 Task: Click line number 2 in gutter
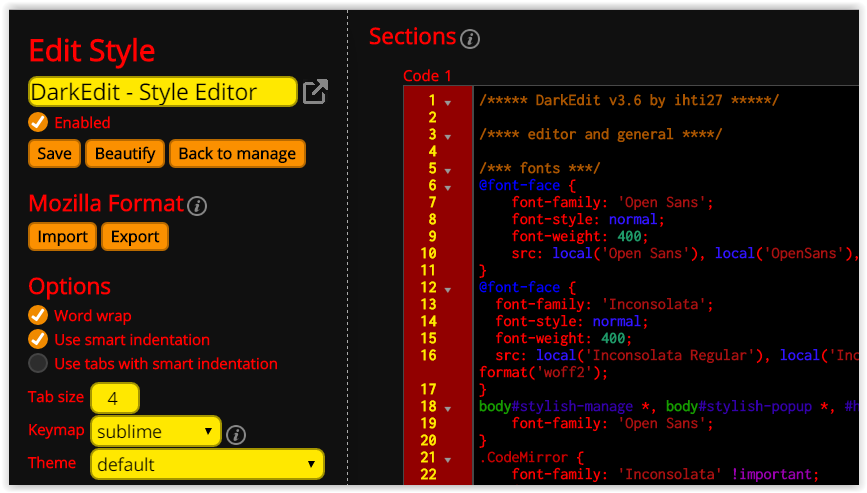click(432, 117)
